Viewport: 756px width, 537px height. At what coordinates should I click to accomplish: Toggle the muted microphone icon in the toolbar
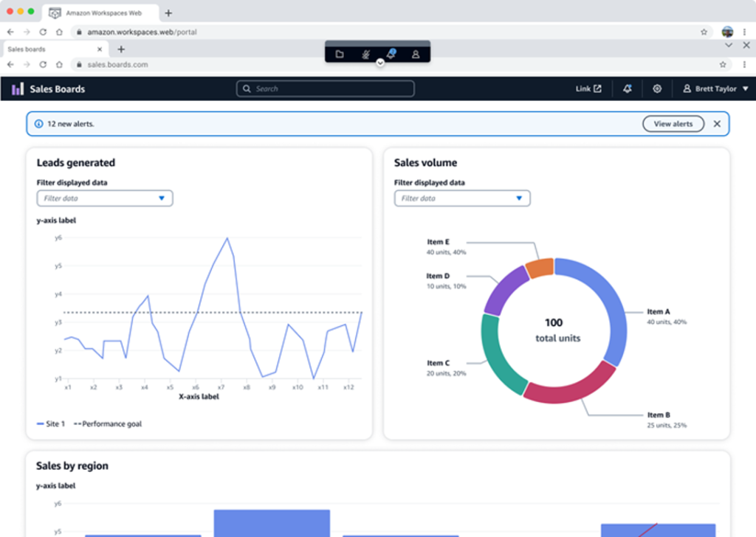point(365,55)
